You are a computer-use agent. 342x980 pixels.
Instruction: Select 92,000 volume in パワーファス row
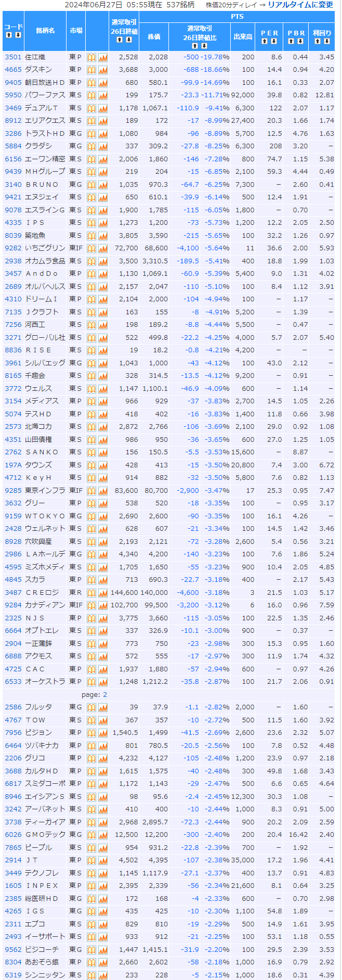[x=243, y=95]
